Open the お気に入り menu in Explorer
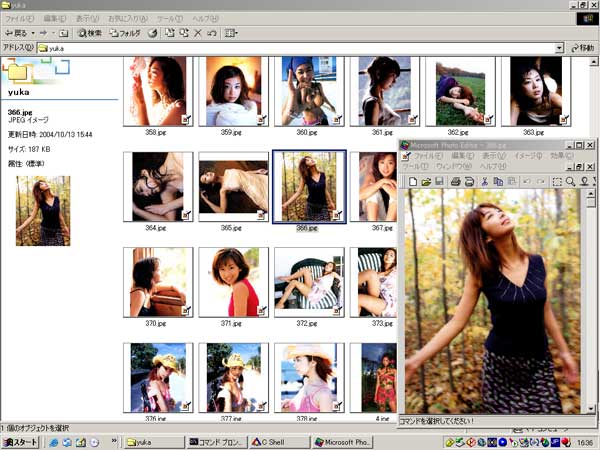This screenshot has width=600, height=450. click(x=127, y=18)
